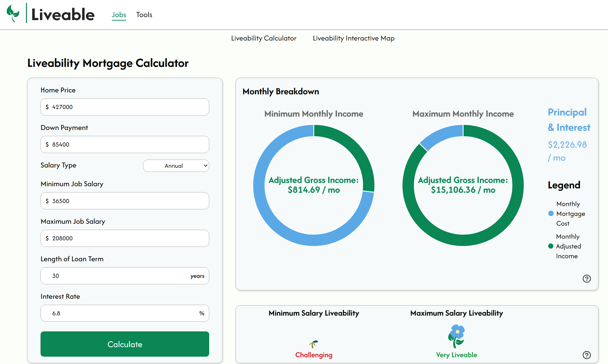Click the $814.69 / mo adjusted income text
This screenshot has height=364, width=608.
coord(314,190)
